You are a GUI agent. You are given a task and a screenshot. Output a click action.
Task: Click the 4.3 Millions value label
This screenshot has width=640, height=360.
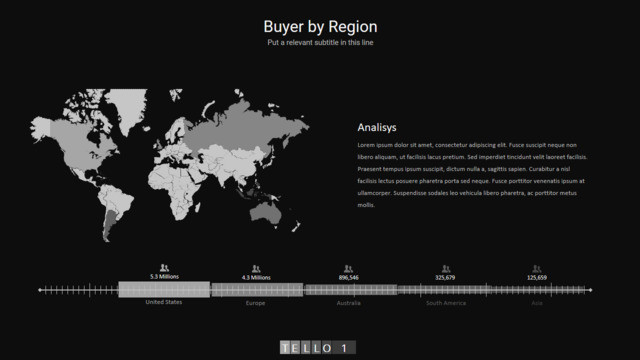[x=256, y=278]
